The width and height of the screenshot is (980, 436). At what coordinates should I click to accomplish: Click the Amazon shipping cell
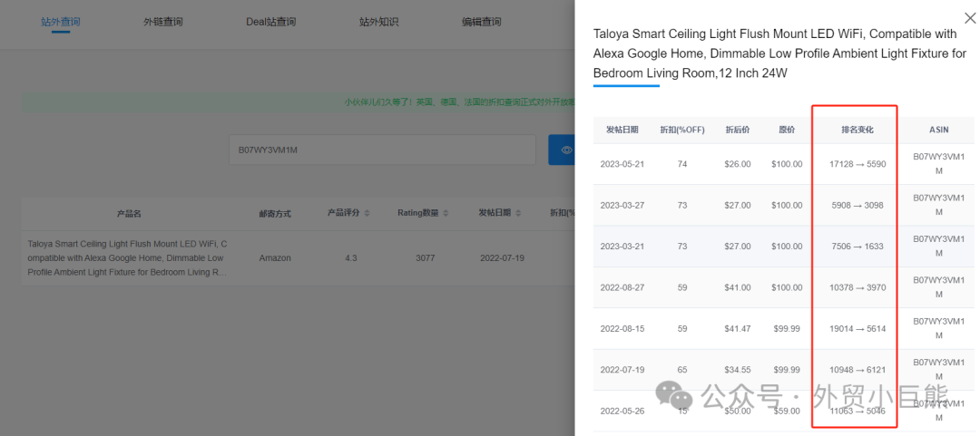tap(275, 258)
